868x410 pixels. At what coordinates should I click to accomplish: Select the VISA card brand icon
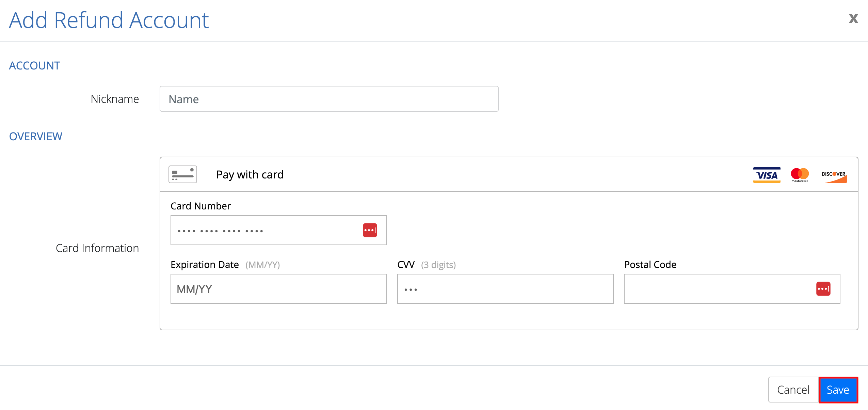767,174
